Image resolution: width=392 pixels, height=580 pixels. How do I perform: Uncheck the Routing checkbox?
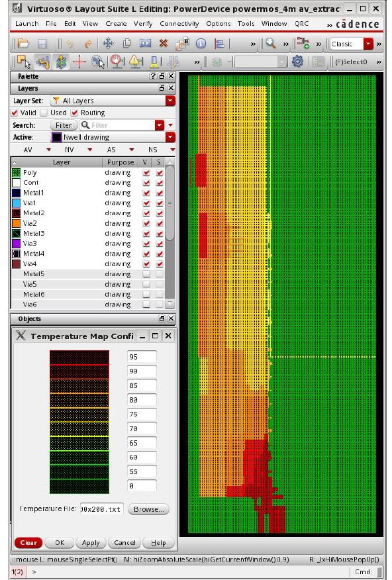74,113
